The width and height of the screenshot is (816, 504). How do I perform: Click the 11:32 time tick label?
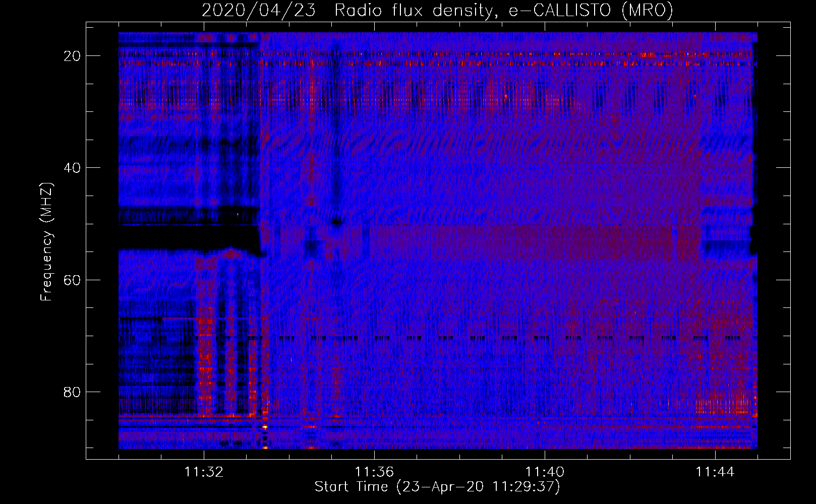(x=204, y=472)
